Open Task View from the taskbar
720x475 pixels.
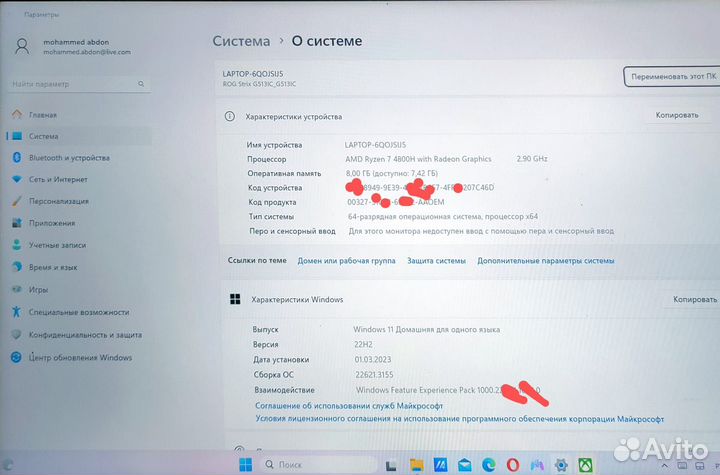tap(391, 465)
